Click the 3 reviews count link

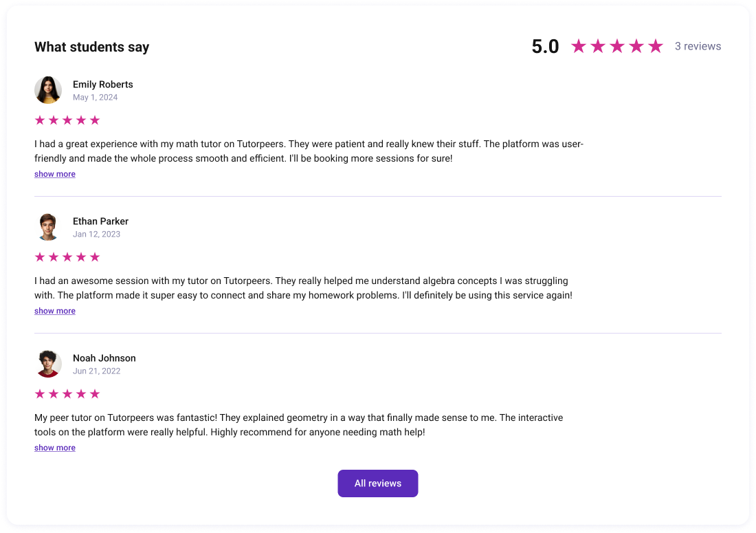[698, 46]
